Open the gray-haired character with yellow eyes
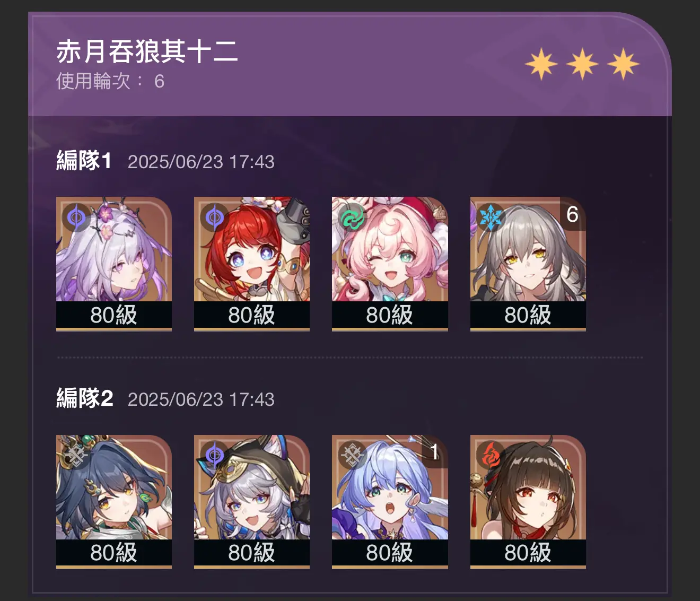 (528, 264)
